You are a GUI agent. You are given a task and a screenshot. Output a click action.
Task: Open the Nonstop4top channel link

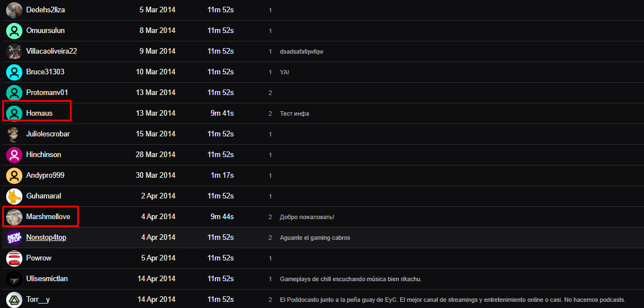[x=46, y=237]
